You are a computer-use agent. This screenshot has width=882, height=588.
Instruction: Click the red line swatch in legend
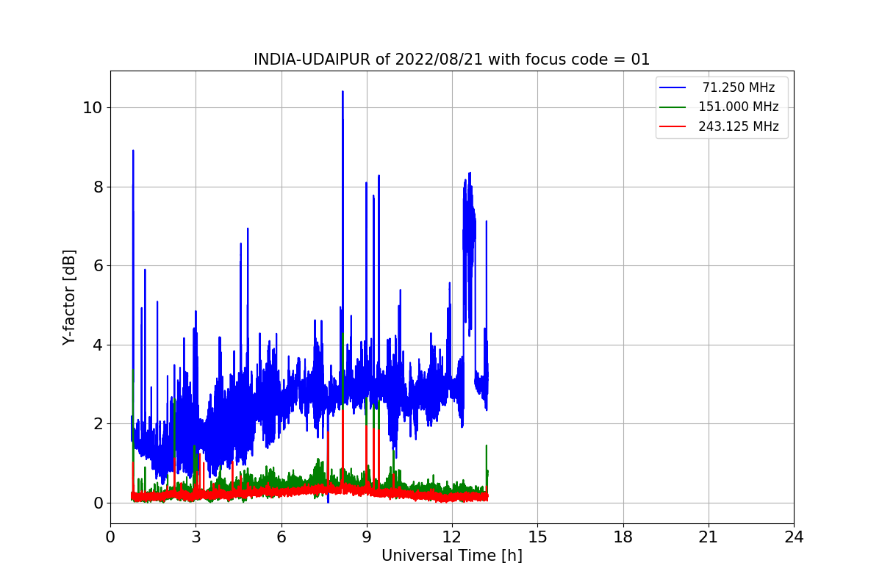click(673, 126)
